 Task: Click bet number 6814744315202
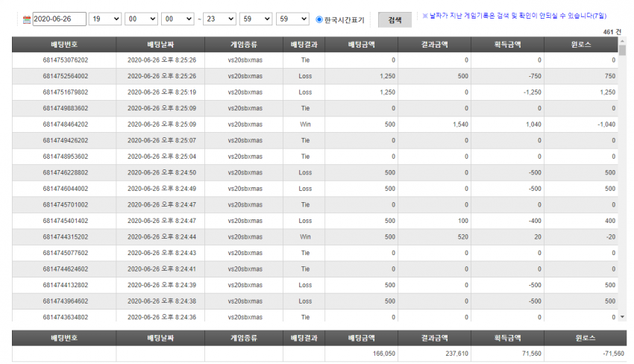(66, 237)
